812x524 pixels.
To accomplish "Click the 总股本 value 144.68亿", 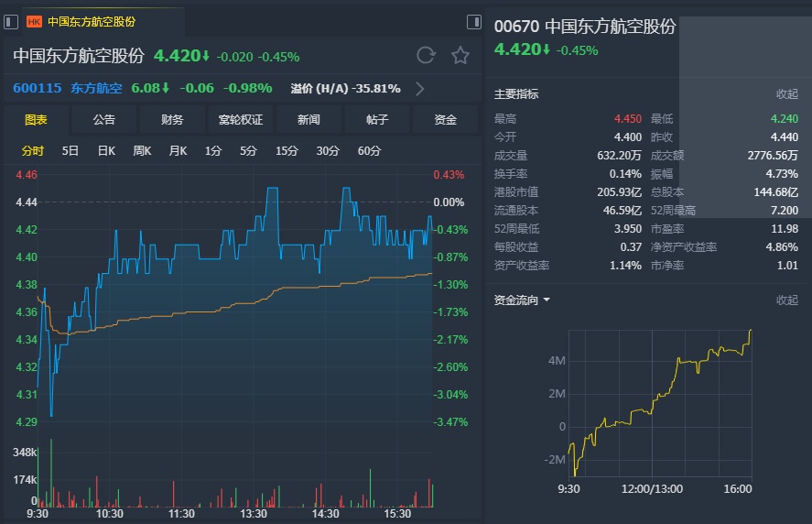I will point(775,192).
